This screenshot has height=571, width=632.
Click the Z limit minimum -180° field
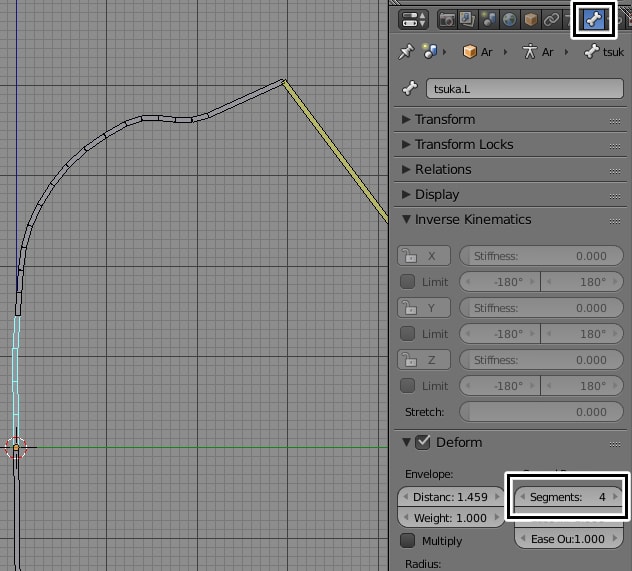tap(500, 386)
